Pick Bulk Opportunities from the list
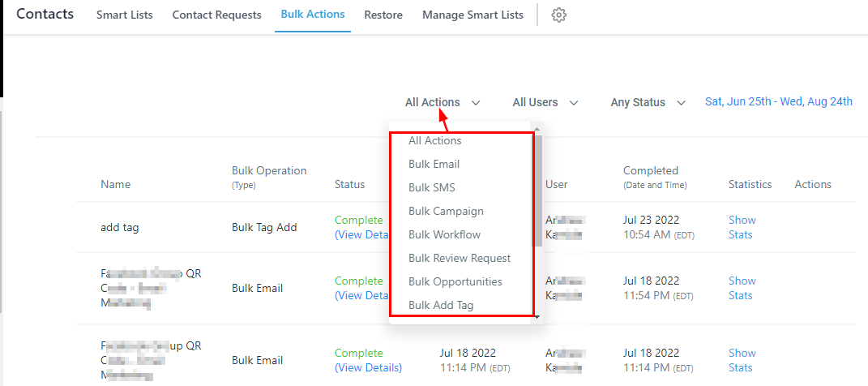The width and height of the screenshot is (868, 386). 455,281
